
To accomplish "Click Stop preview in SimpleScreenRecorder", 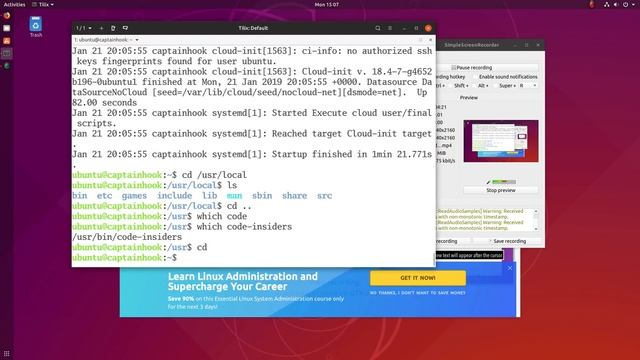I will point(501,190).
